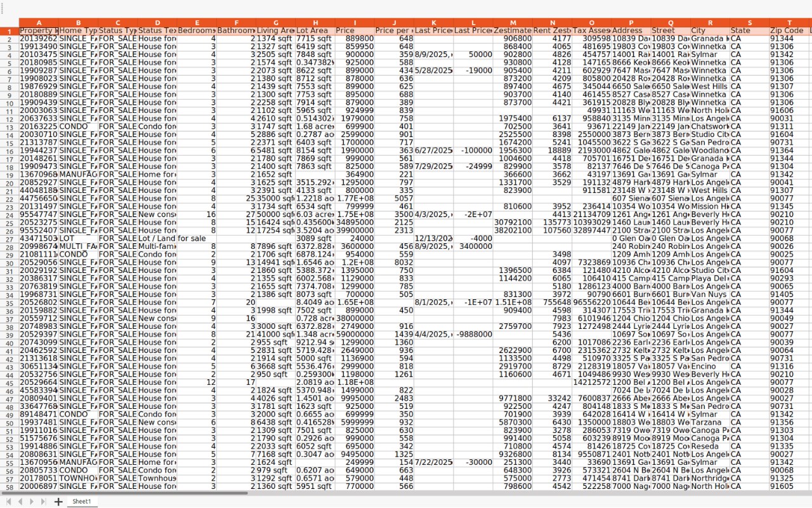The height and width of the screenshot is (508, 812).
Task: Select the price cell '889800'
Action: 355,39
